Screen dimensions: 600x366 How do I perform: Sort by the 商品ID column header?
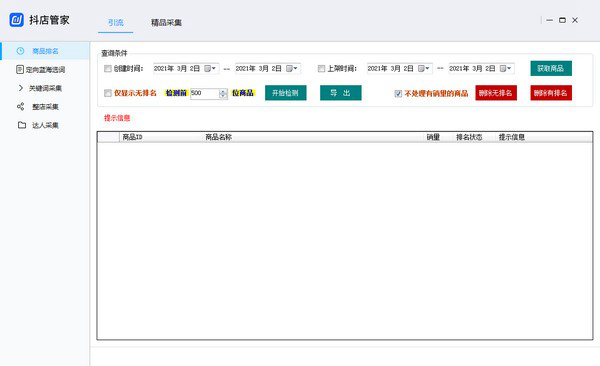tap(132, 137)
